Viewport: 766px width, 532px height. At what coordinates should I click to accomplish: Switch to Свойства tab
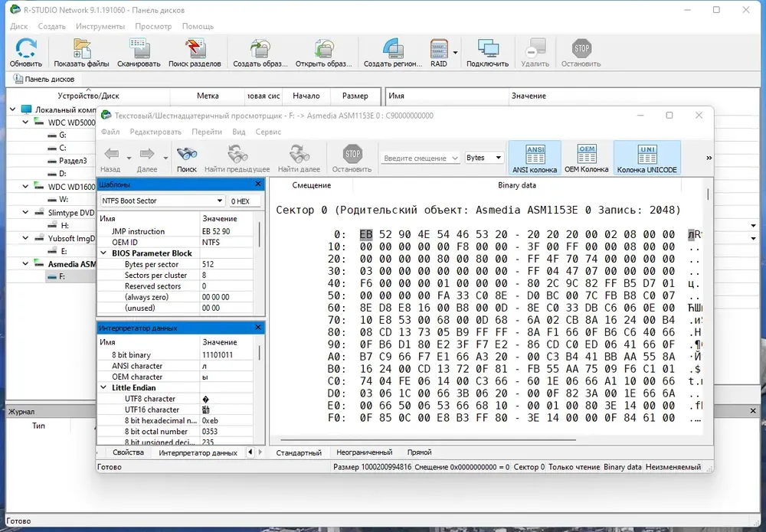tap(128, 452)
